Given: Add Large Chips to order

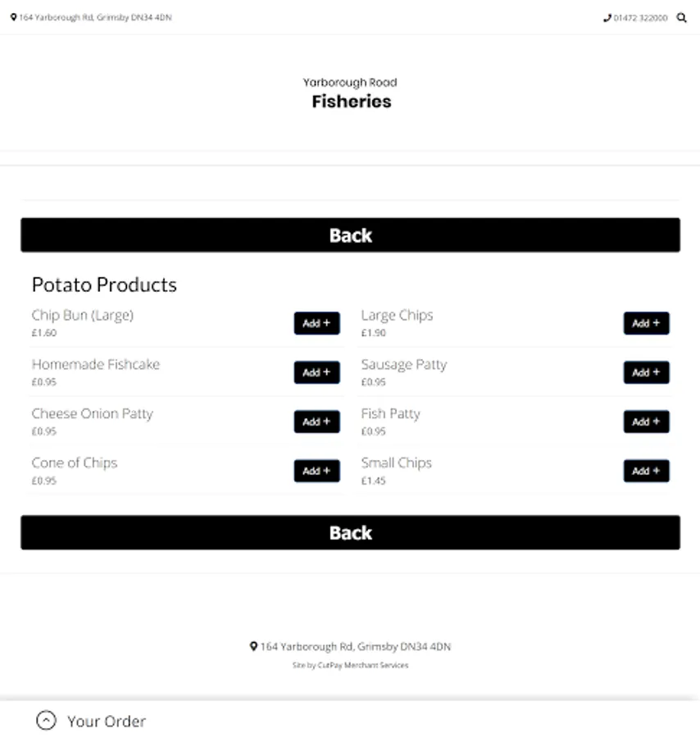Looking at the screenshot, I should [646, 323].
